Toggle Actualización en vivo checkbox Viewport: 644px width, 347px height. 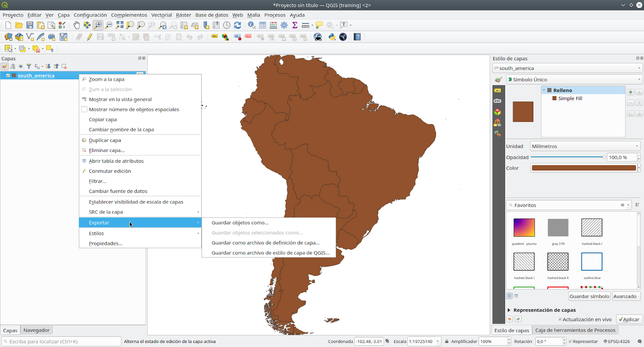560,320
